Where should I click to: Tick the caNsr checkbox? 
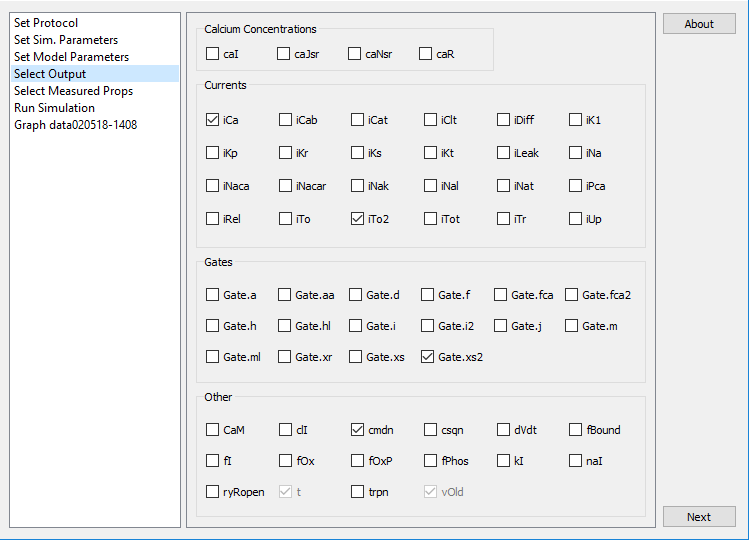354,54
